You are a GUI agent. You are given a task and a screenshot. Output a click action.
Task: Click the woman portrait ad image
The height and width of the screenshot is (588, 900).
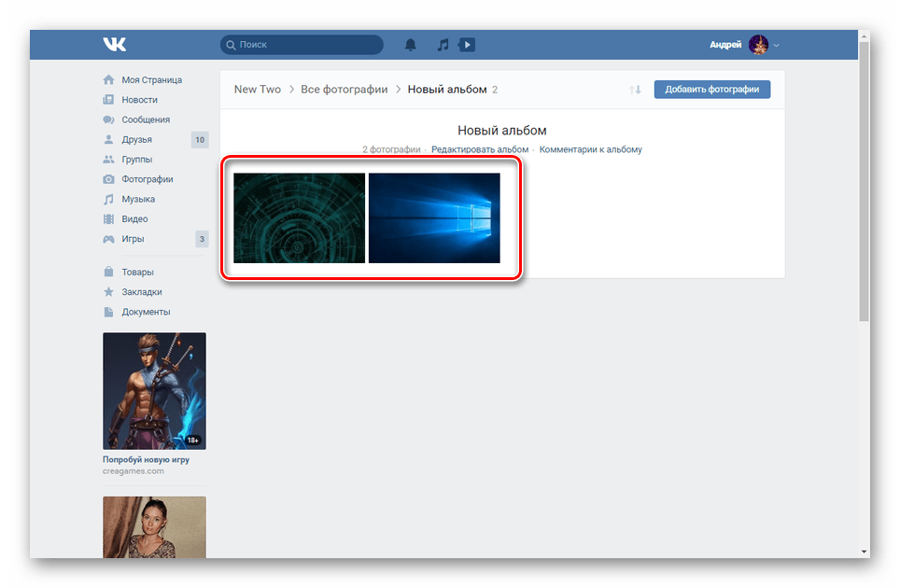(x=154, y=527)
